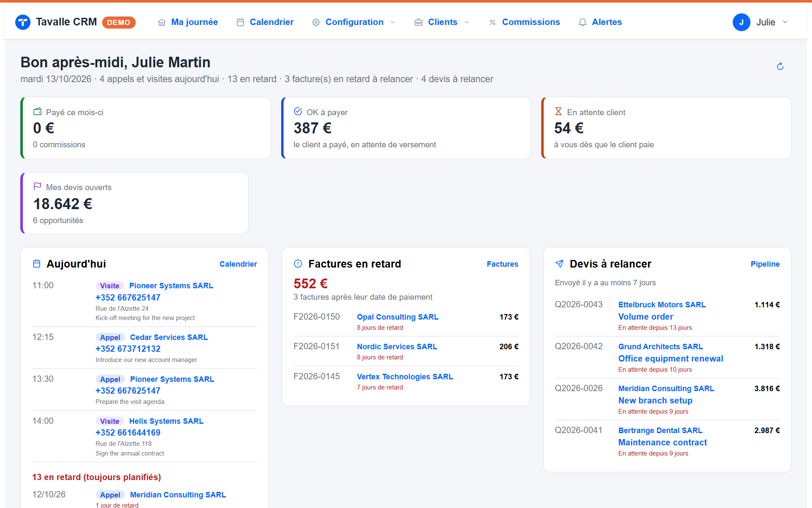812x508 pixels.
Task: Click the hourglass icon in En attente client
Action: tap(558, 111)
